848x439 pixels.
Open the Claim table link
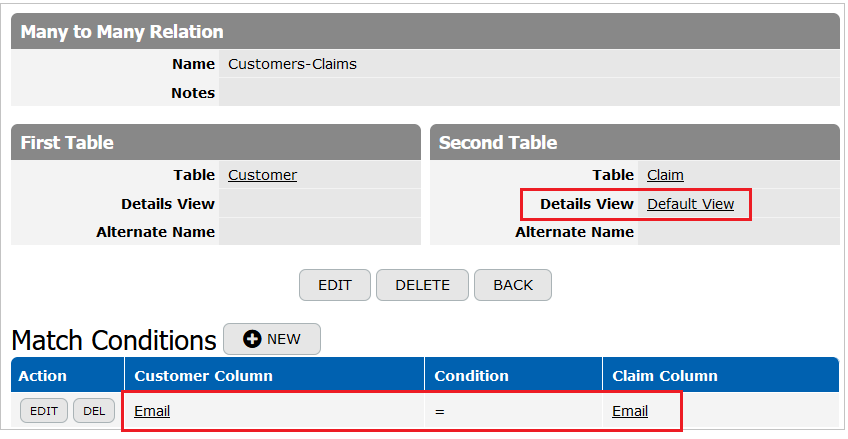tap(665, 175)
